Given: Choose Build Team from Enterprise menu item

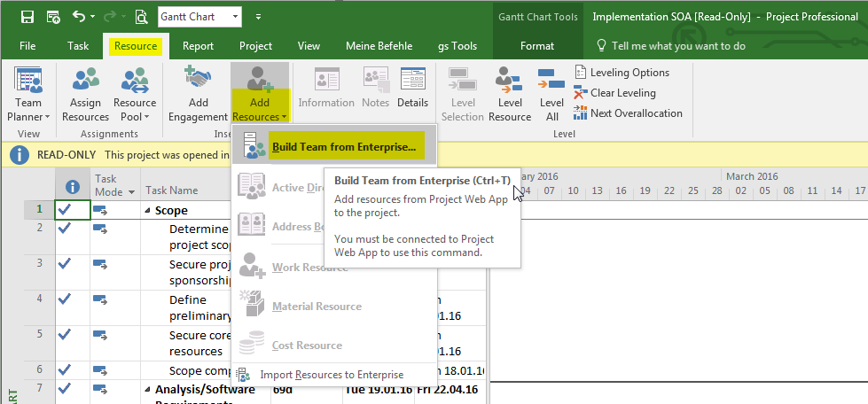Looking at the screenshot, I should pos(334,147).
